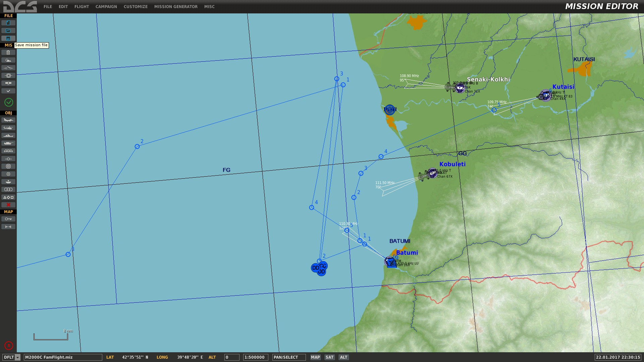Click the 111.50 MHz beacon label
The width and height of the screenshot is (644, 362).
385,183
